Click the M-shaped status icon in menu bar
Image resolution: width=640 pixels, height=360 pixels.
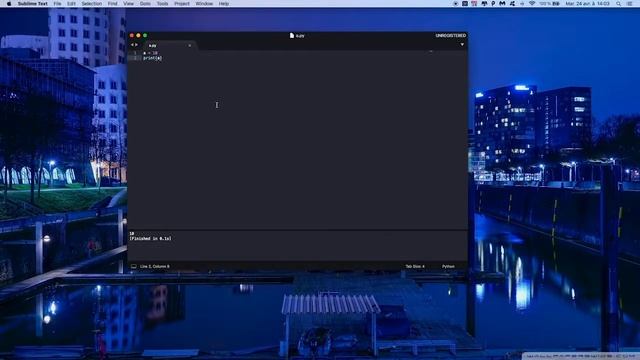coord(502,4)
